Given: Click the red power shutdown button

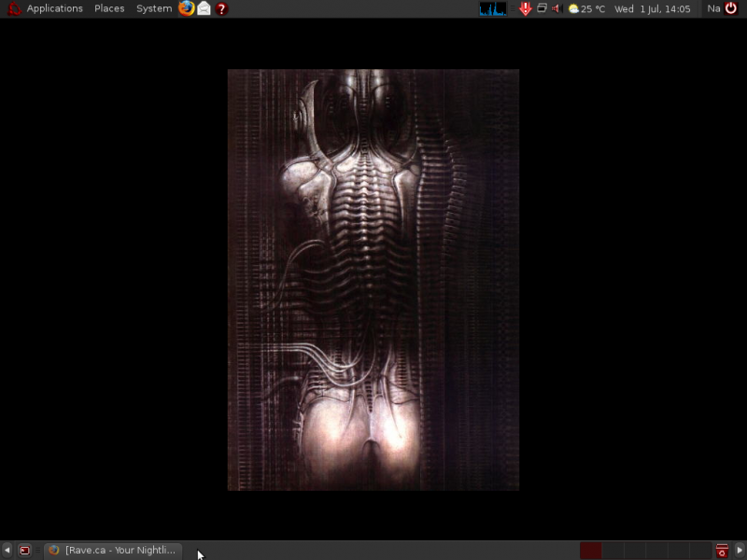Looking at the screenshot, I should click(731, 8).
